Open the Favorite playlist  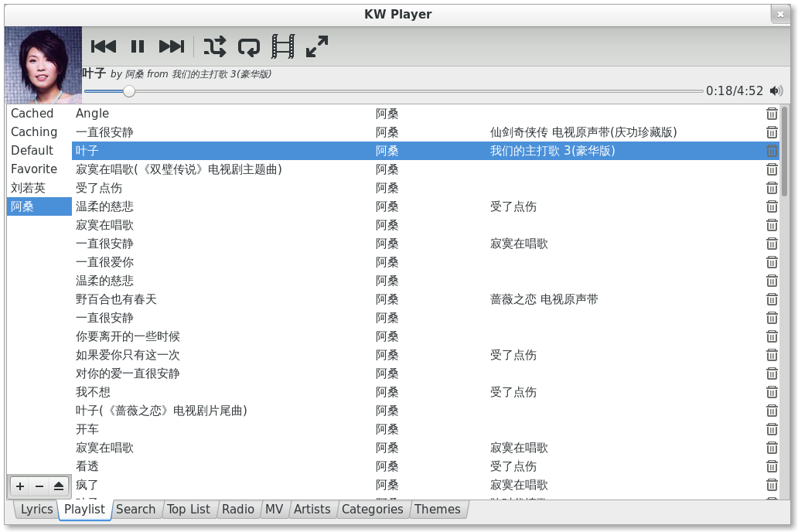click(39, 169)
